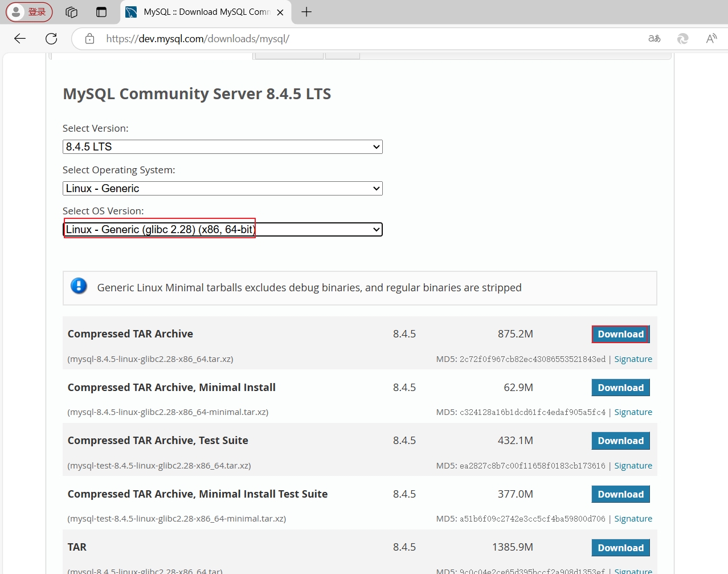Open Signature link for Test Suite archive
Viewport: 728px width, 574px height.
point(633,466)
